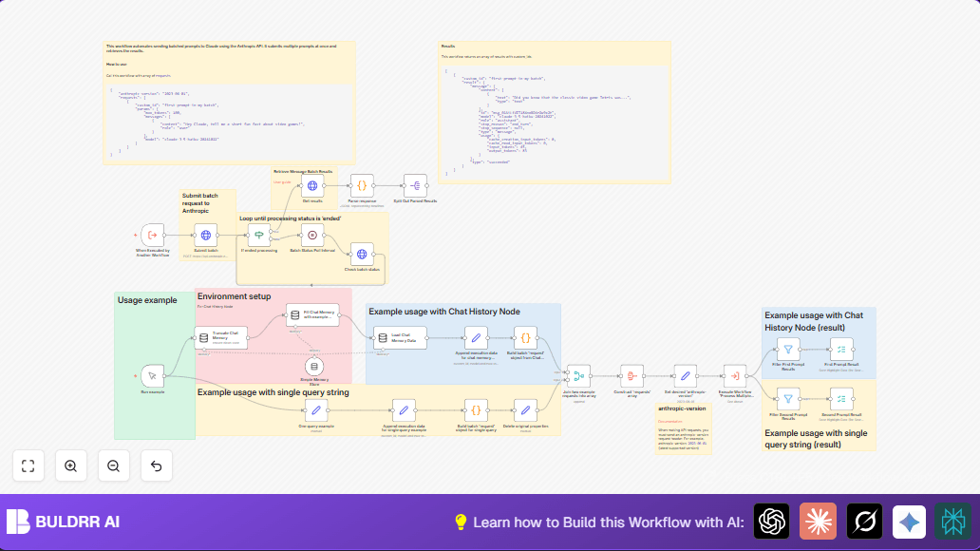Select the Truncate Chat Memory node
The height and width of the screenshot is (551, 980).
[x=220, y=338]
